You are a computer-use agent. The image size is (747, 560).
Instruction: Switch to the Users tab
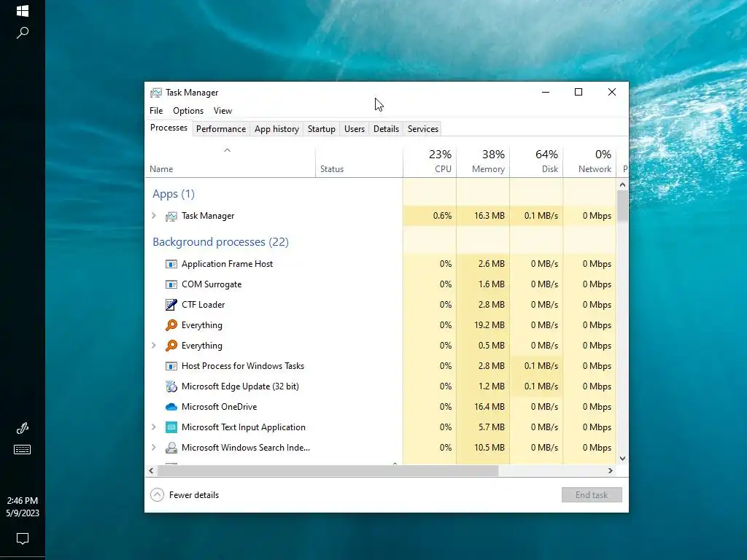(355, 129)
